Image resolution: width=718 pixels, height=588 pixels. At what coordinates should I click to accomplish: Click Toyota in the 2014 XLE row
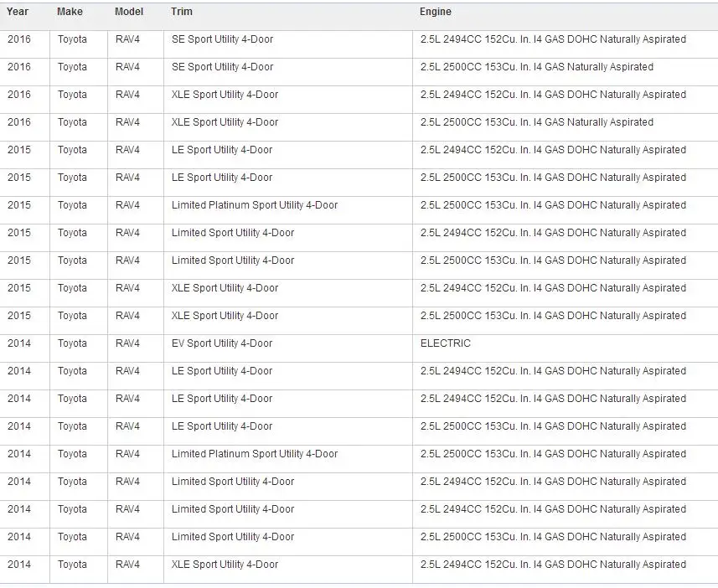point(72,565)
